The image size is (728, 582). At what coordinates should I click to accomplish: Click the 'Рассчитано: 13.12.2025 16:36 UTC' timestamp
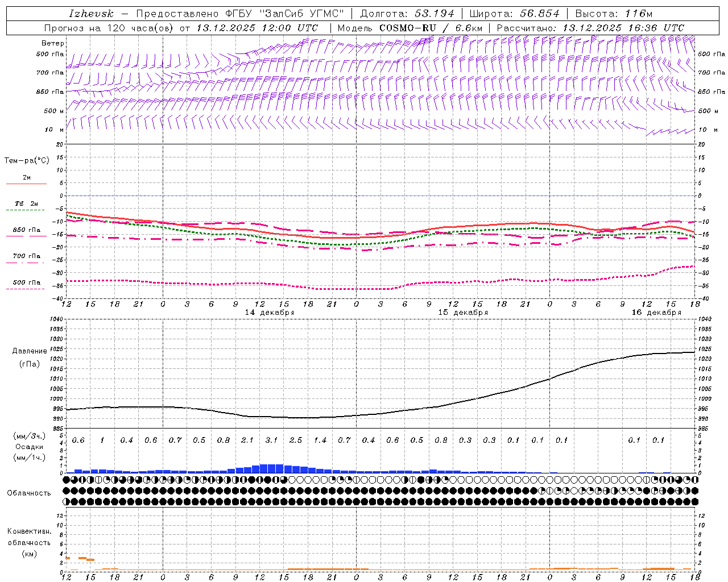tap(590, 28)
